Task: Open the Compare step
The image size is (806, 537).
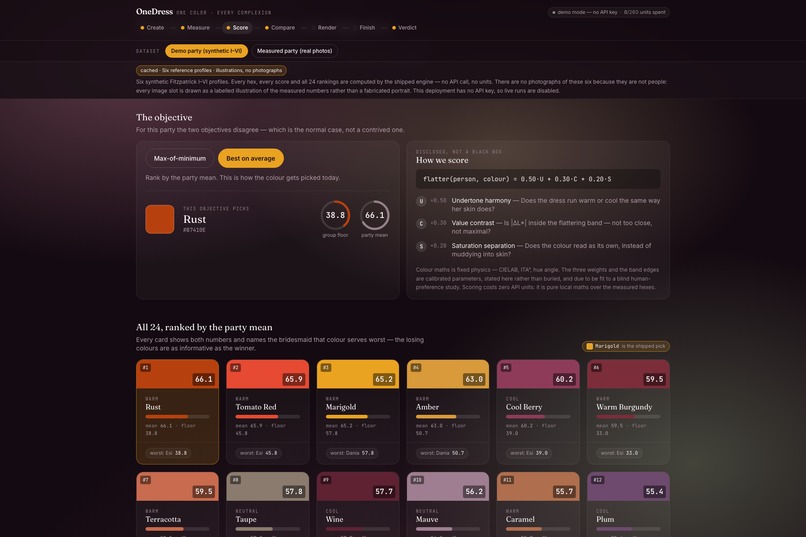Action: 280,28
